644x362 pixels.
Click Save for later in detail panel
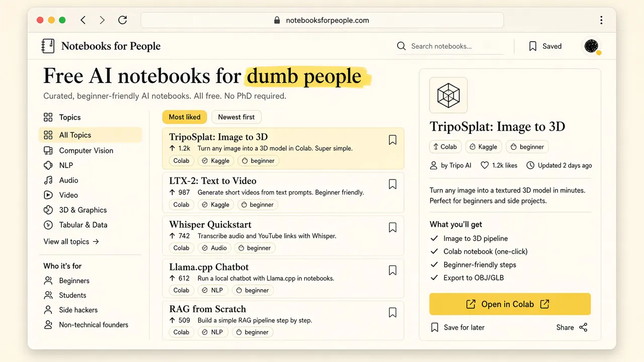click(x=458, y=327)
